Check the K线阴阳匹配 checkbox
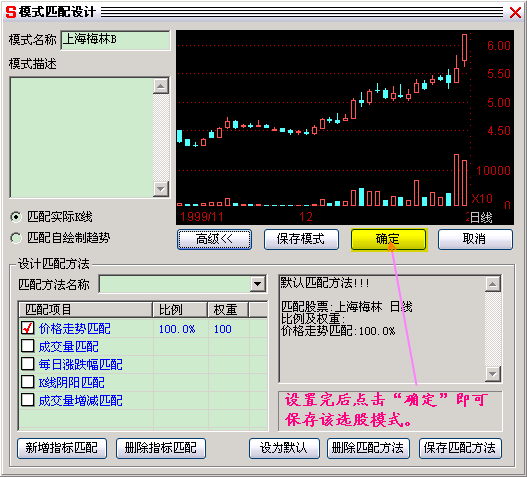The height and width of the screenshot is (477, 527). (28, 382)
